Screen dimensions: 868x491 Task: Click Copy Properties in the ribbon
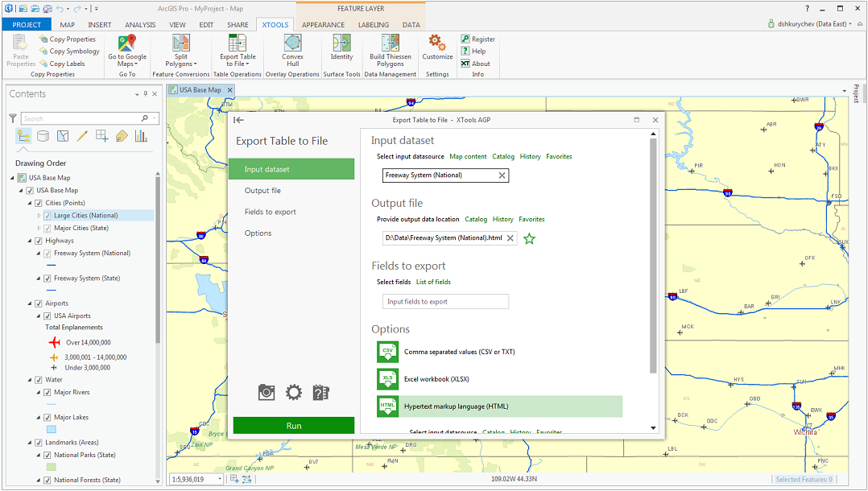click(x=68, y=39)
